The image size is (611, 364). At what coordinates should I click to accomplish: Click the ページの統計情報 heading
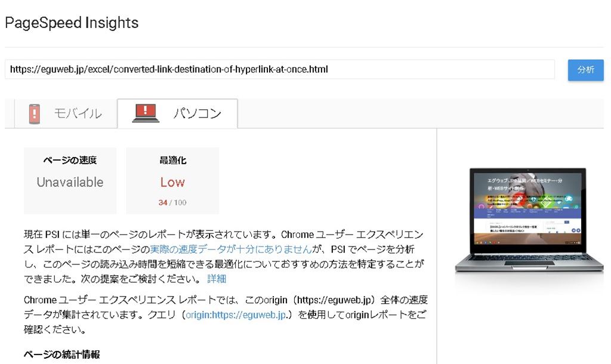(x=61, y=354)
